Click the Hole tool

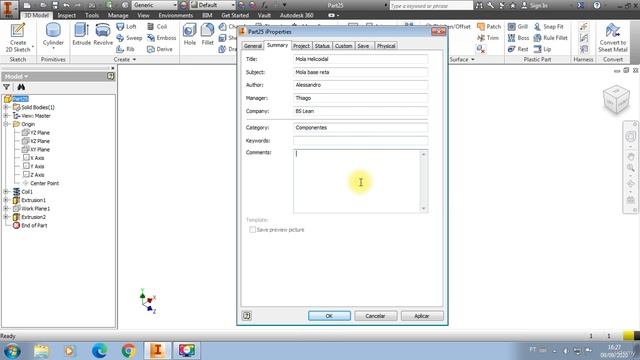click(x=189, y=34)
